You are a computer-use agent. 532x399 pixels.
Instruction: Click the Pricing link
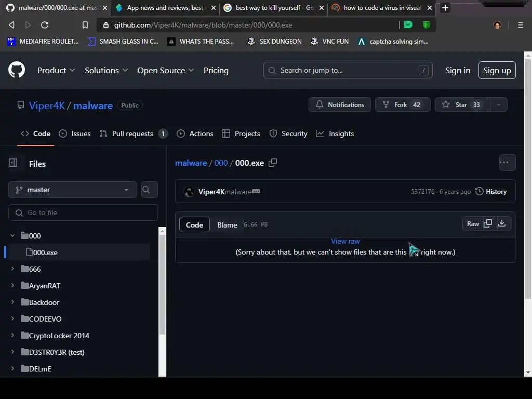pyautogui.click(x=216, y=70)
